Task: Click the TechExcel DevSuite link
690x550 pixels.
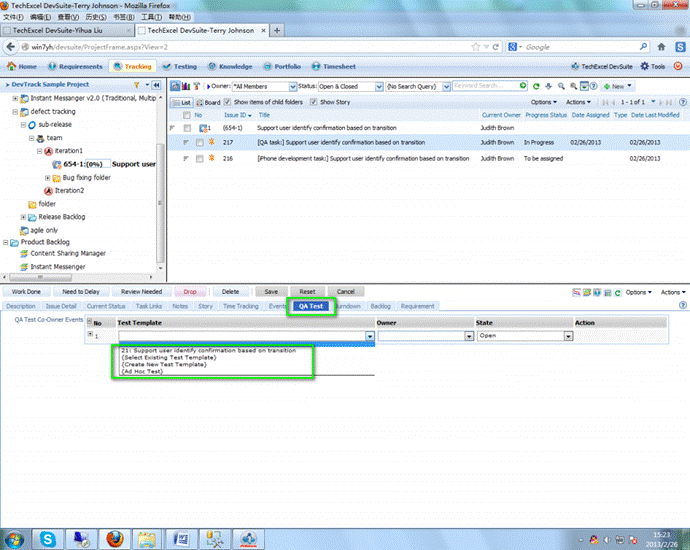Action: click(602, 66)
